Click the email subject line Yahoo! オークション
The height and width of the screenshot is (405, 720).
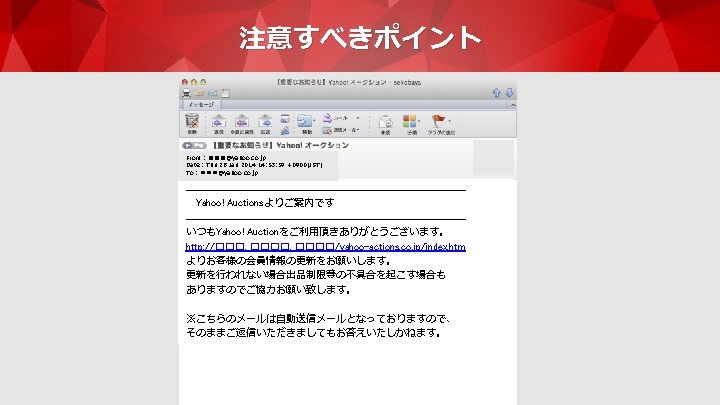(x=281, y=146)
